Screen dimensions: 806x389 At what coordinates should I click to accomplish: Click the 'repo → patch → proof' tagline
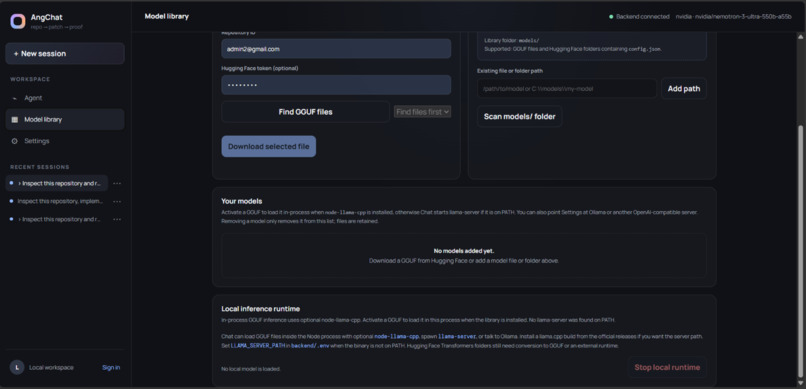click(57, 27)
